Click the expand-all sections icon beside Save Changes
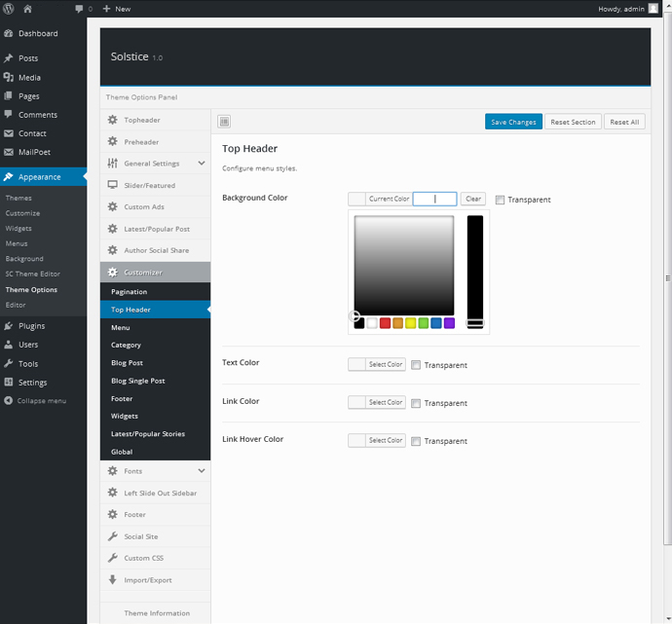672x624 pixels. pyautogui.click(x=224, y=122)
